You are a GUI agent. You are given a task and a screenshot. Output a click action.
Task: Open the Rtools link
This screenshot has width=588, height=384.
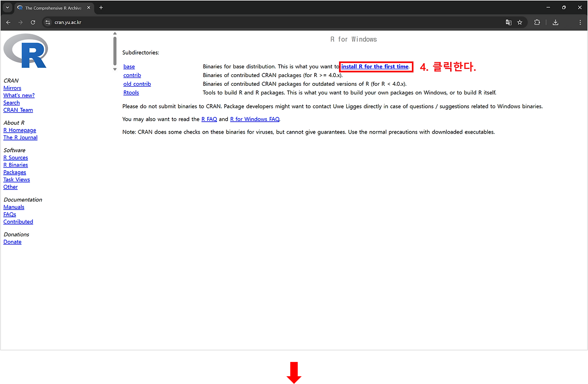[131, 92]
